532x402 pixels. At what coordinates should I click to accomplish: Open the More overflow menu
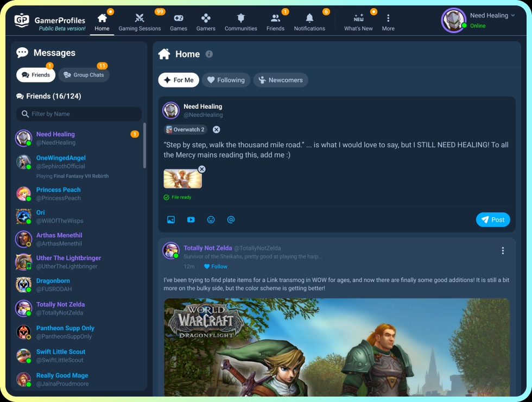(x=388, y=21)
